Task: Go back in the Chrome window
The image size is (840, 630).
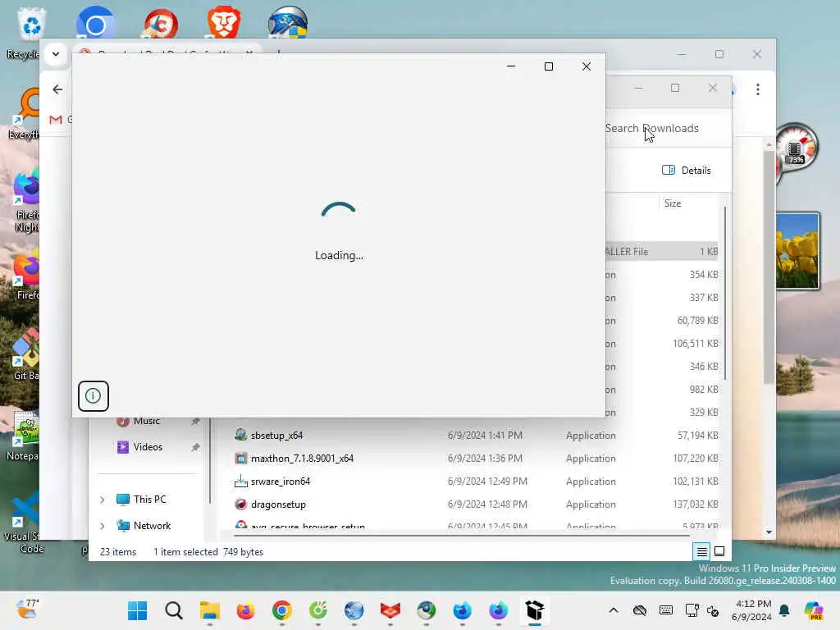Action: [57, 89]
